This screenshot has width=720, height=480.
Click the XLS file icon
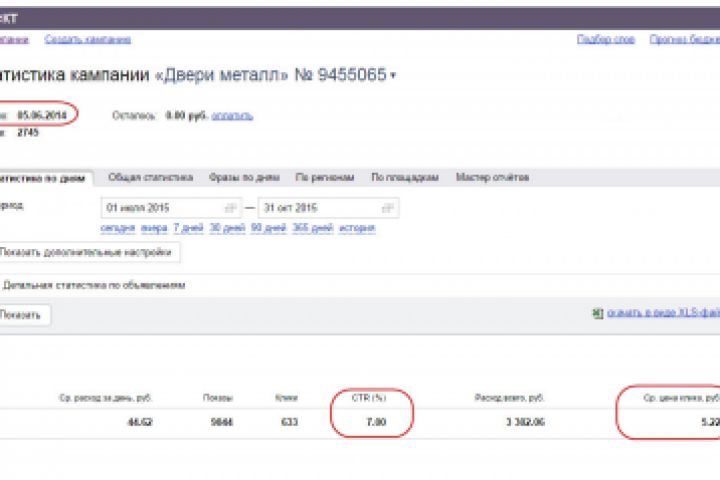click(597, 313)
